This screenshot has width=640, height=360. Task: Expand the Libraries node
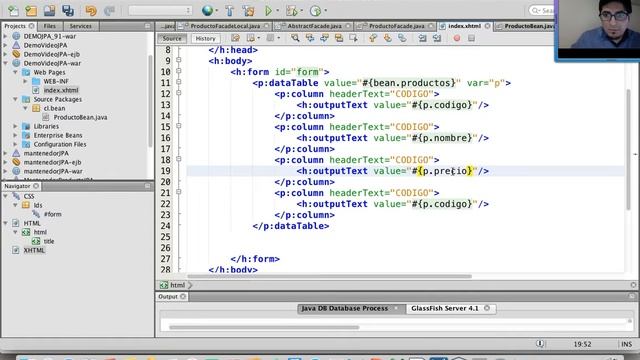pyautogui.click(x=16, y=126)
